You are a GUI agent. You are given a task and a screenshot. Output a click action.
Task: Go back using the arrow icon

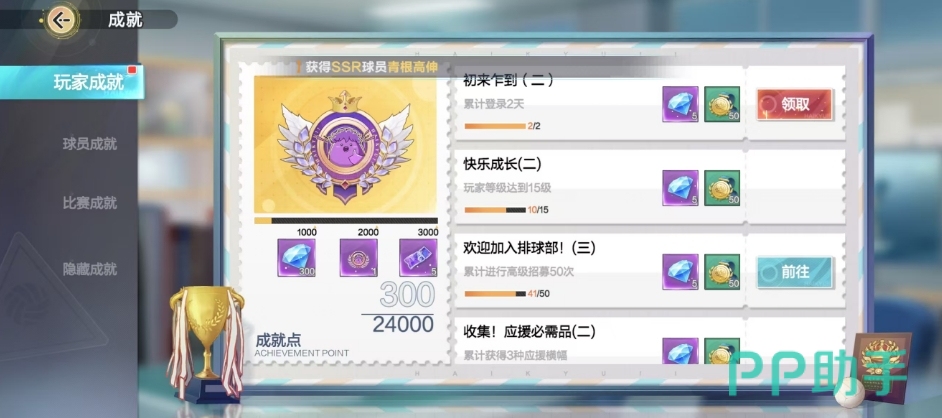pyautogui.click(x=59, y=20)
